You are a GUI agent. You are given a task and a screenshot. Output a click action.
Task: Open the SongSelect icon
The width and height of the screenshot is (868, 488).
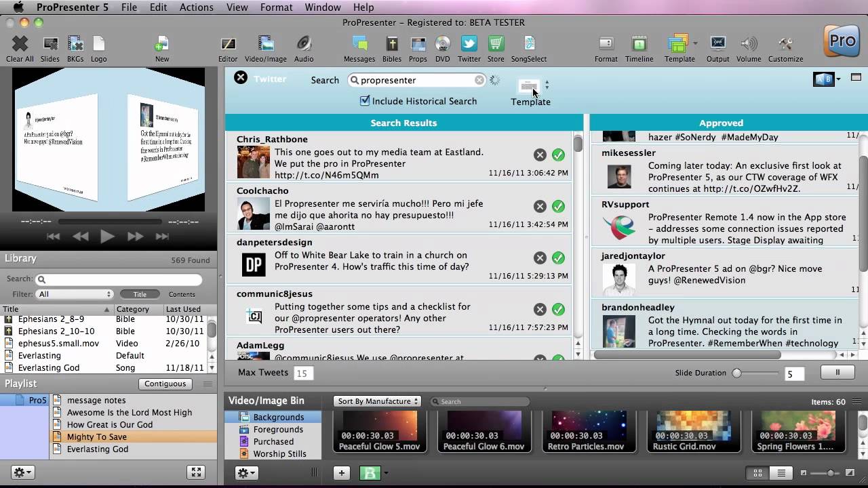coord(529,45)
